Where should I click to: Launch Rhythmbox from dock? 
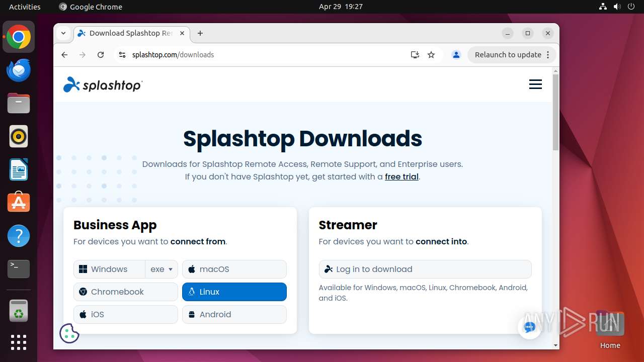tap(19, 136)
